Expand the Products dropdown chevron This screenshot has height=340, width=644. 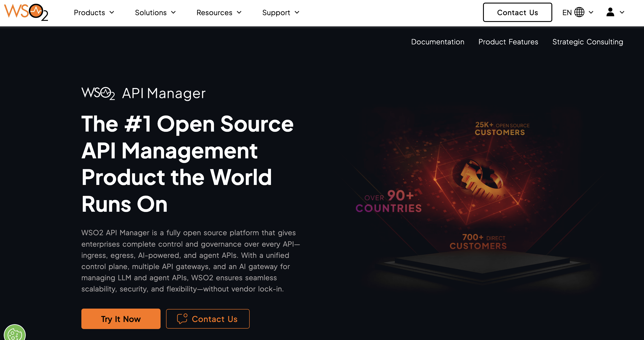tap(112, 13)
